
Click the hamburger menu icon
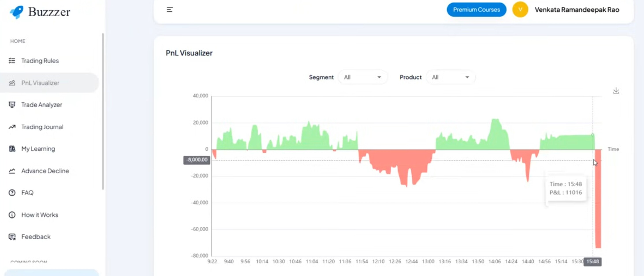[x=169, y=9]
